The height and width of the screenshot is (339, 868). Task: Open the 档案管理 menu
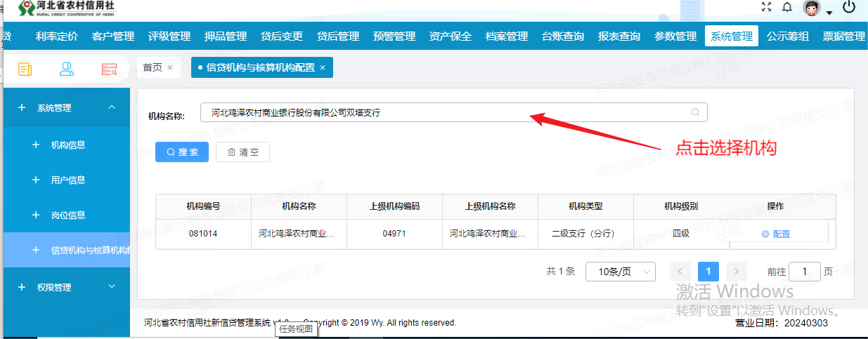click(507, 36)
